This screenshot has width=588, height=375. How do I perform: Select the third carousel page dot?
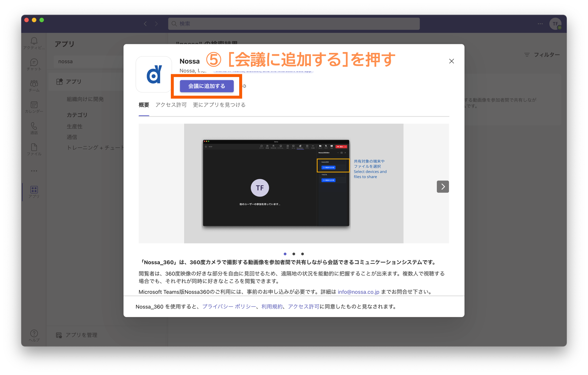coord(302,254)
